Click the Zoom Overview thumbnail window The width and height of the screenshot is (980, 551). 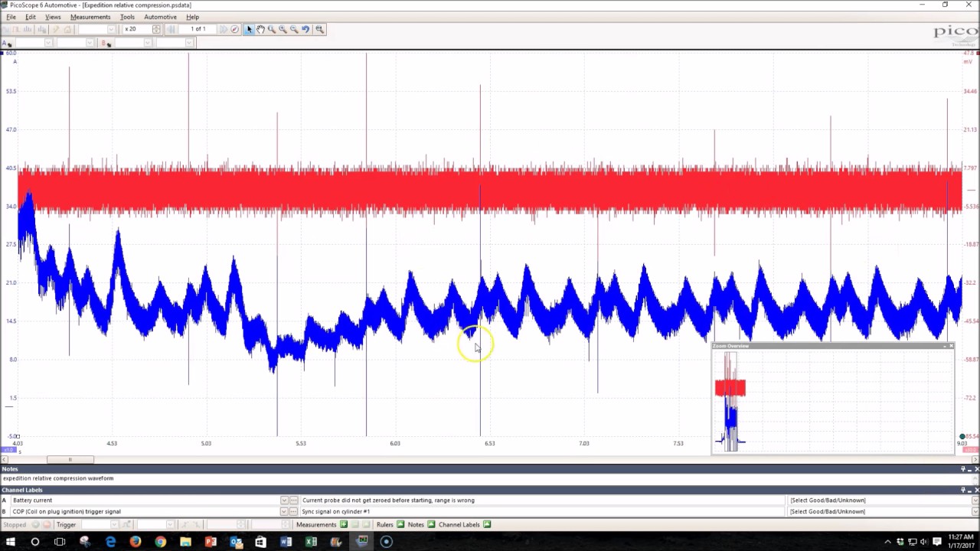[x=832, y=398]
